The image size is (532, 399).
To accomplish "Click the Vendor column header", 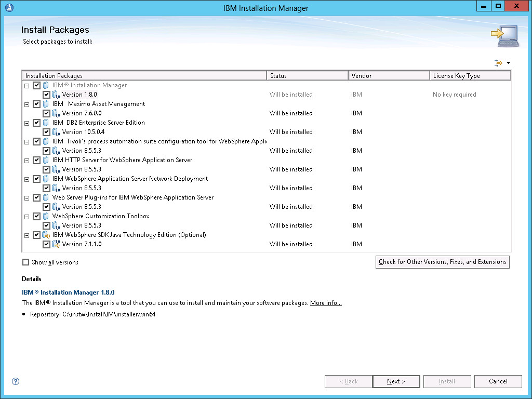I will pyautogui.click(x=389, y=76).
